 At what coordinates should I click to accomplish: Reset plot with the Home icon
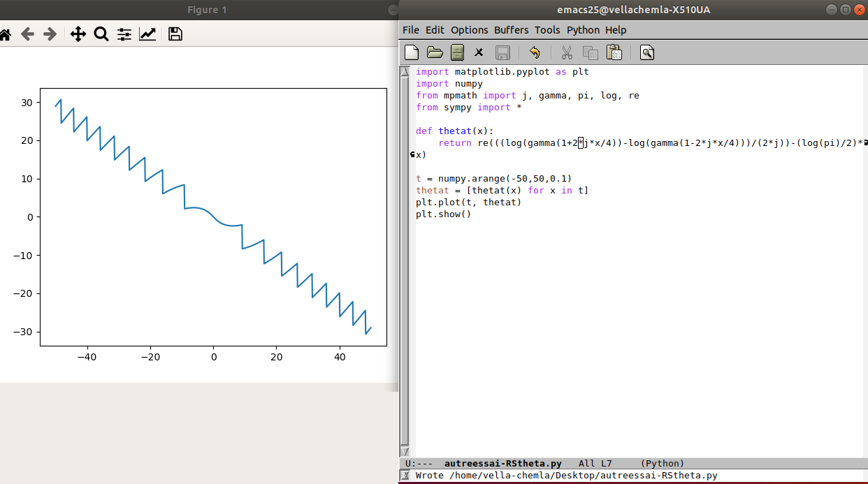5,34
